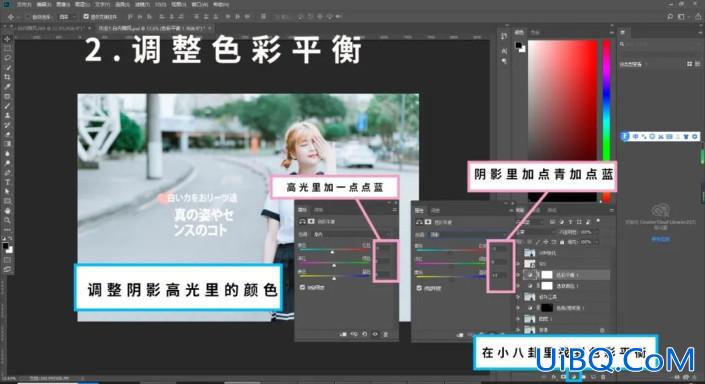
Task: Hide the selected Color Balance layer
Action: pyautogui.click(x=518, y=275)
